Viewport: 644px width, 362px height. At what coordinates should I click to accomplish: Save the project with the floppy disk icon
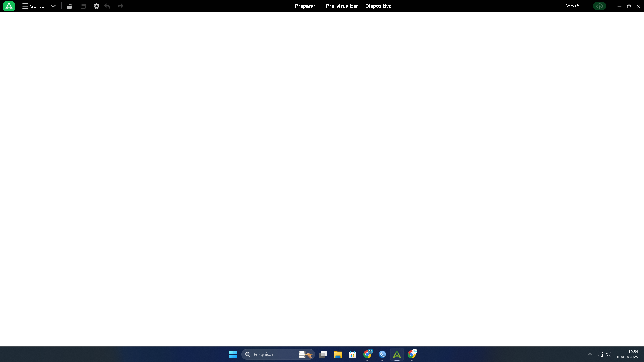tap(83, 6)
